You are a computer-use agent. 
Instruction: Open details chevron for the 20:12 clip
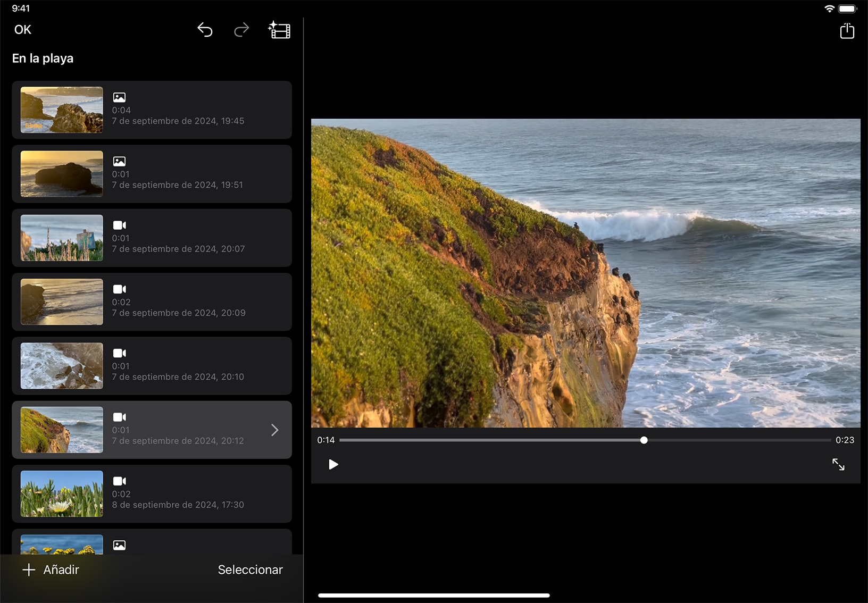pyautogui.click(x=275, y=430)
